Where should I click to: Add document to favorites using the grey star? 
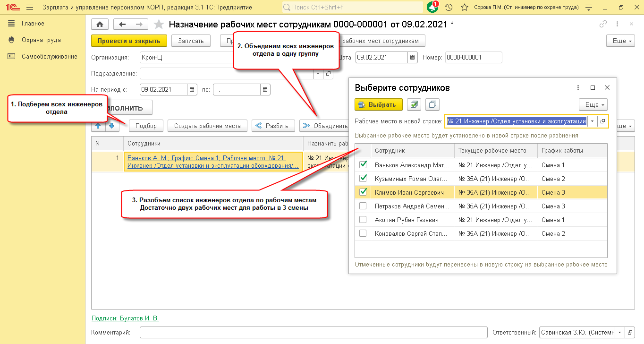(159, 25)
